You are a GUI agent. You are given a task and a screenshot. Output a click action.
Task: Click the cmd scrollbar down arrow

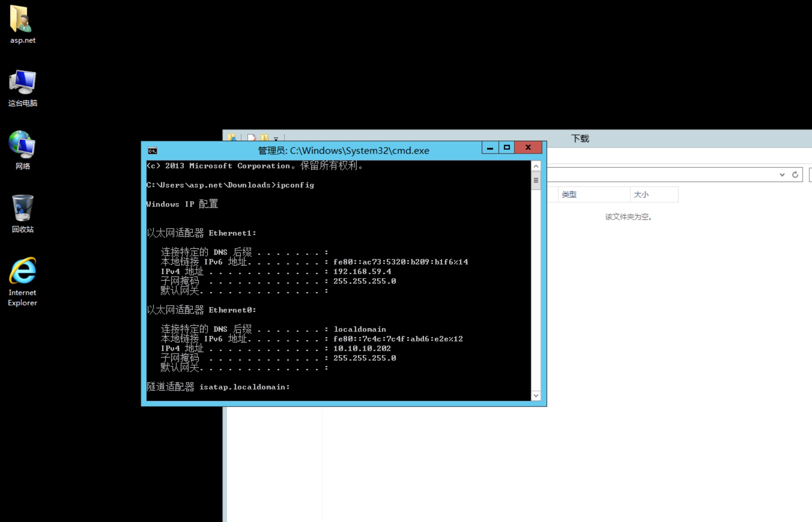pos(536,396)
